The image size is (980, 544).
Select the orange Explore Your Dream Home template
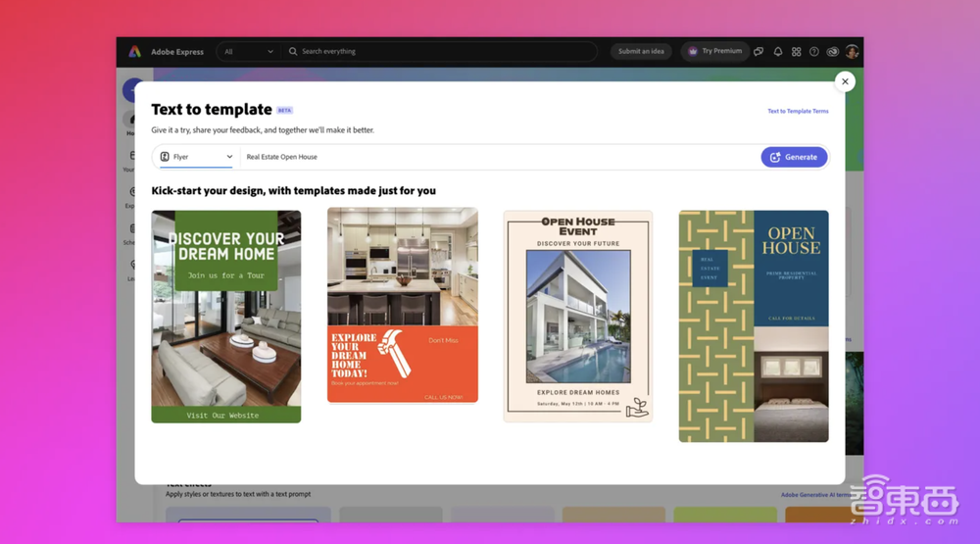point(402,306)
